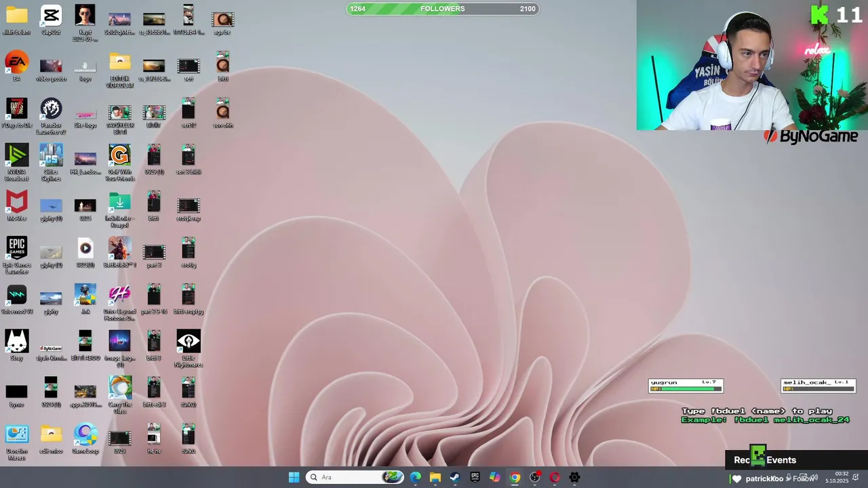The width and height of the screenshot is (868, 488).
Task: Select the sert 3 bitti video
Action: point(189,159)
